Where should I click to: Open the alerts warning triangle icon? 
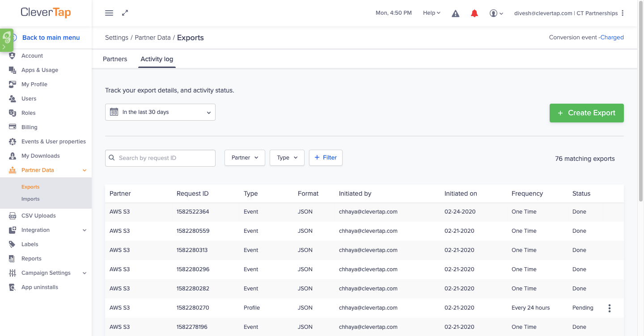click(455, 13)
